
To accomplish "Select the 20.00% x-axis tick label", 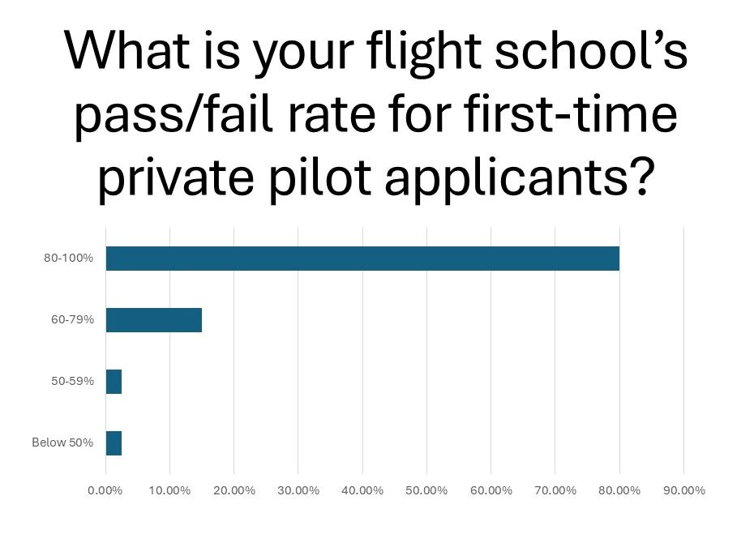I will click(233, 490).
